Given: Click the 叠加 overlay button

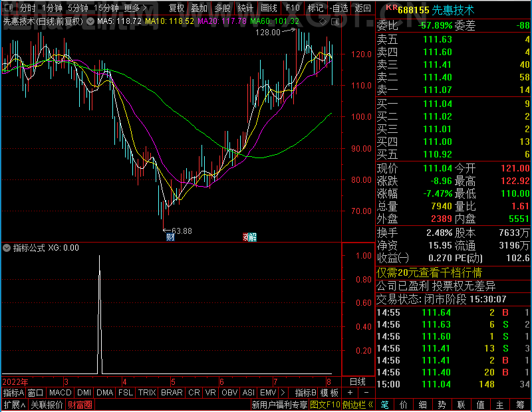Looking at the screenshot, I should click(x=199, y=8).
